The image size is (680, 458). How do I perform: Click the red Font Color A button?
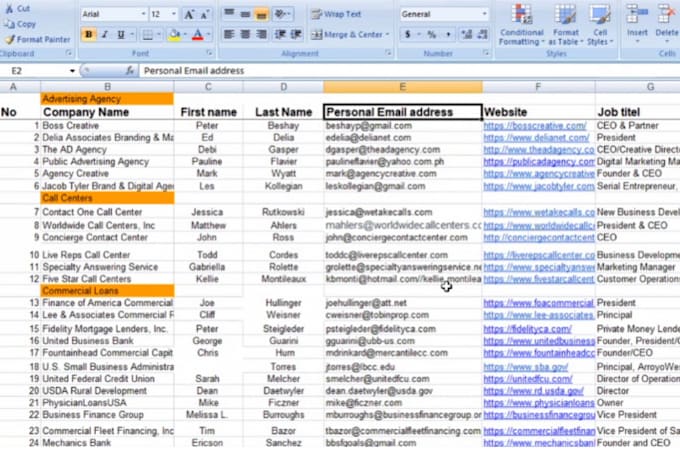coord(197,35)
